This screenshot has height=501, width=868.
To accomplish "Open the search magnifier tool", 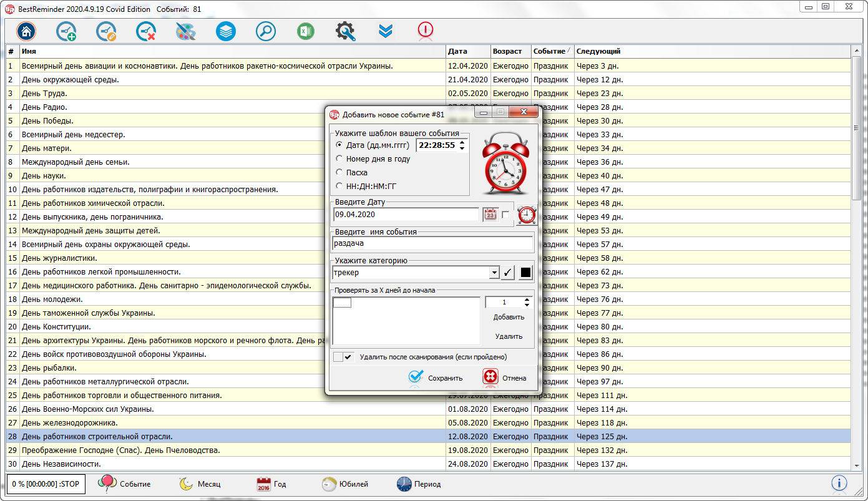I will click(x=266, y=31).
